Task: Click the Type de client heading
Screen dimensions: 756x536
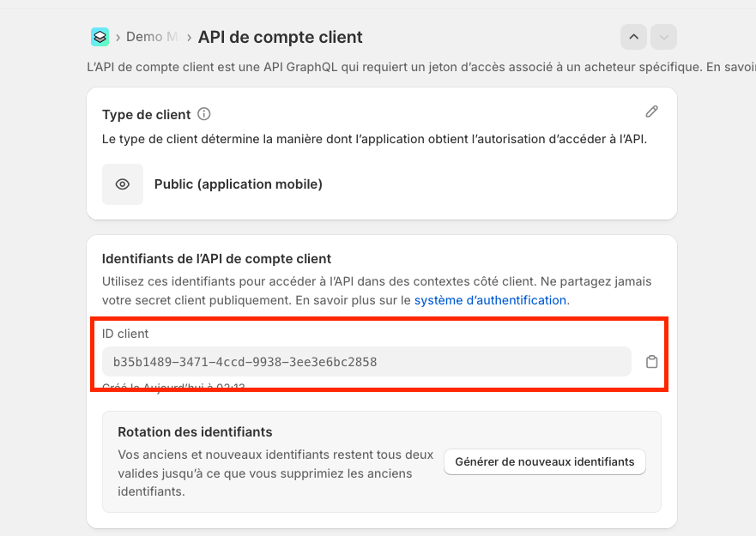Action: (x=146, y=115)
